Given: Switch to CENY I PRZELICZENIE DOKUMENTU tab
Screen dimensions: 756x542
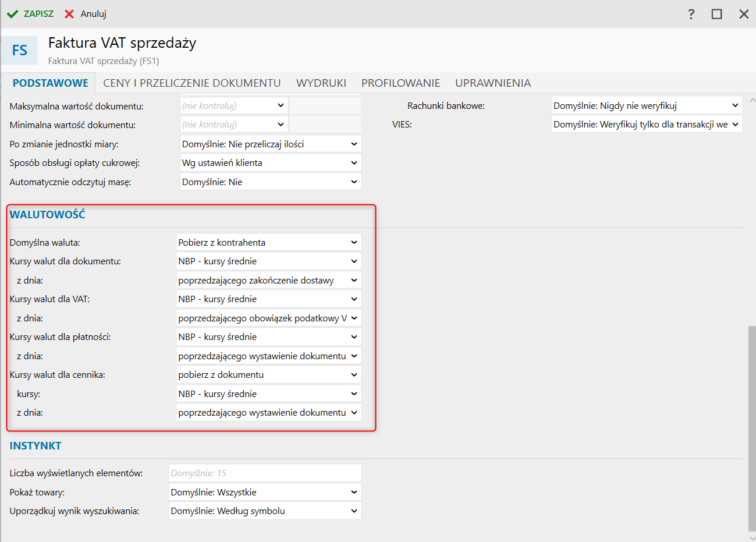Looking at the screenshot, I should pyautogui.click(x=192, y=83).
